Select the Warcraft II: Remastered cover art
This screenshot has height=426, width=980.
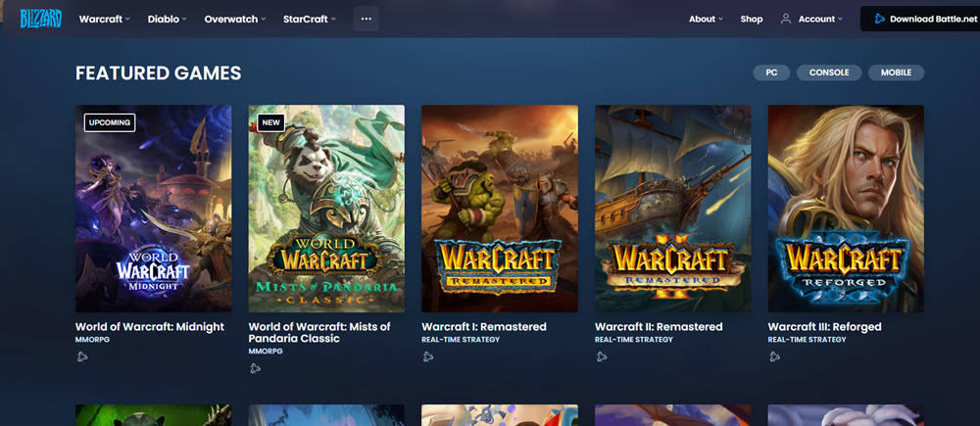[673, 209]
